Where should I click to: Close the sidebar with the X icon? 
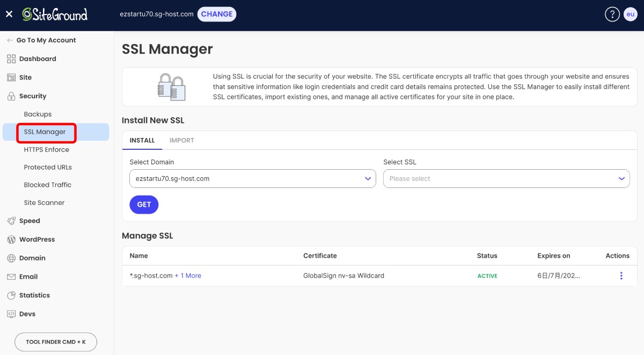[x=9, y=15]
